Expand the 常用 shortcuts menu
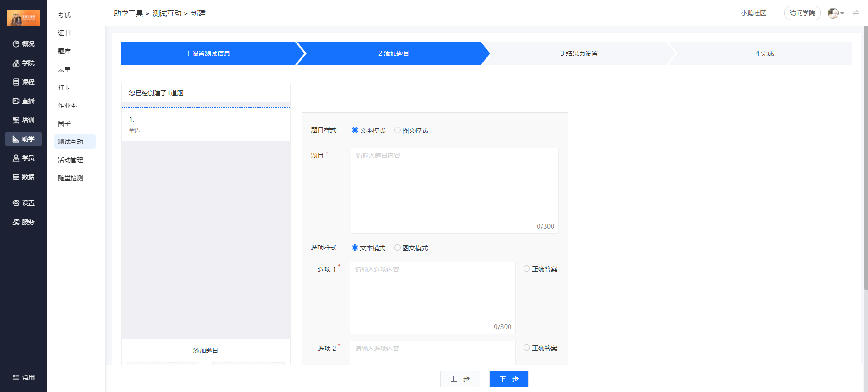 [24, 378]
